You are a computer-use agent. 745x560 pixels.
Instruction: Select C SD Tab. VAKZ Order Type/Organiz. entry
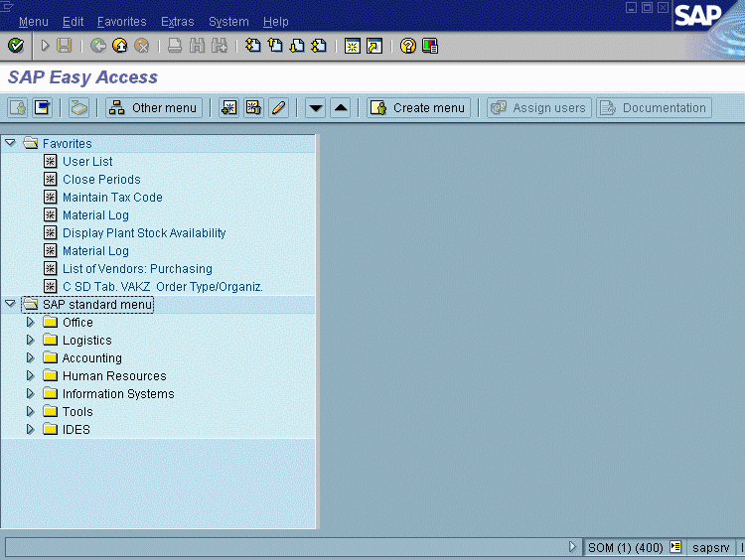tap(163, 287)
